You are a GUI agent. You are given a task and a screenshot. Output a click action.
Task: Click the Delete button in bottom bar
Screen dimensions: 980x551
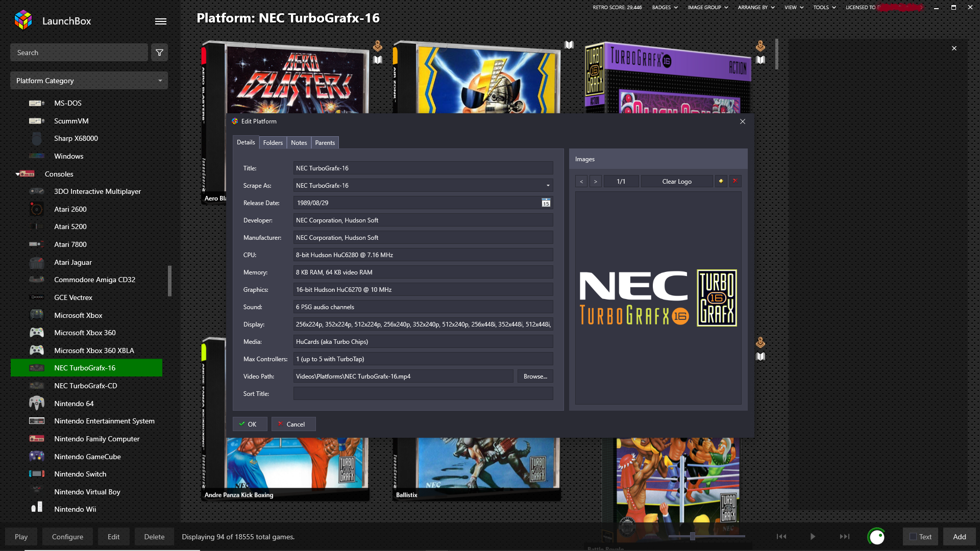154,537
